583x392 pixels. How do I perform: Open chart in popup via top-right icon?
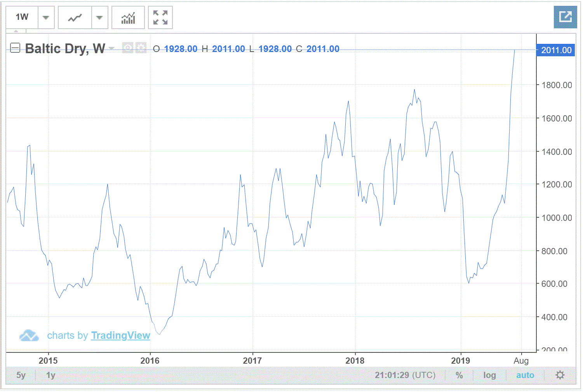pos(565,17)
